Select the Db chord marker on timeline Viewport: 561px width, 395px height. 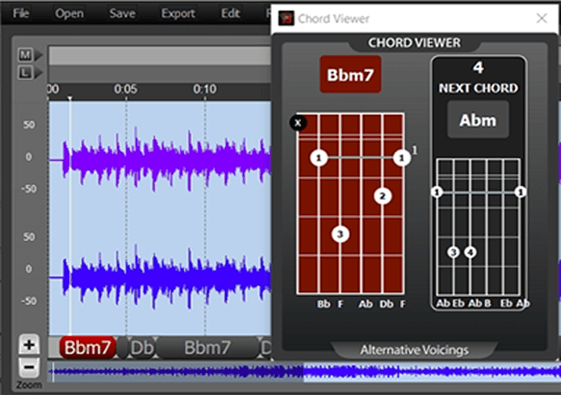click(141, 347)
